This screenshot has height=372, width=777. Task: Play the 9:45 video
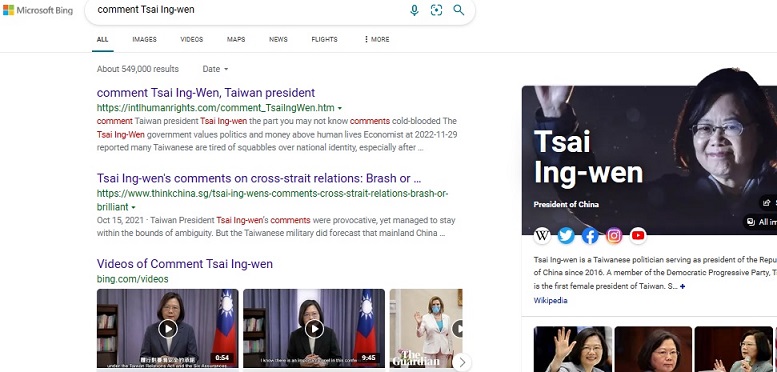tap(314, 328)
